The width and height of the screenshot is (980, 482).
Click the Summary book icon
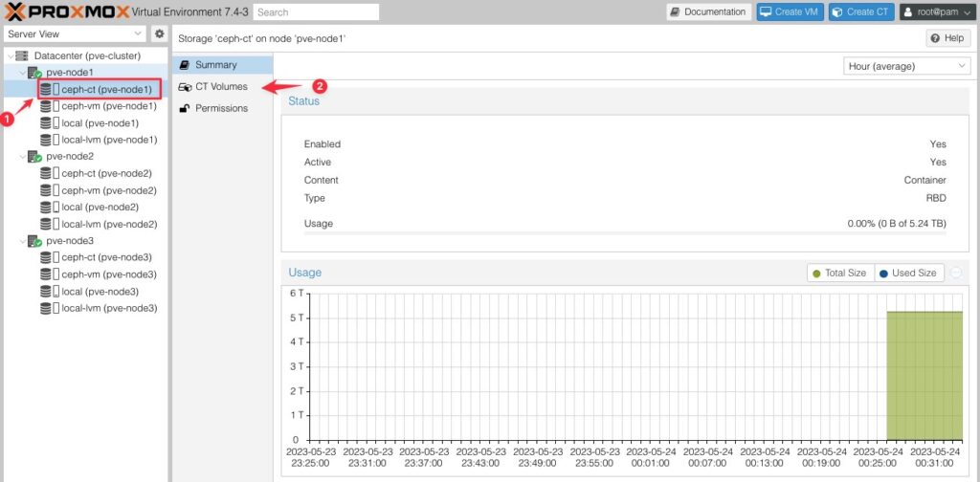click(184, 65)
